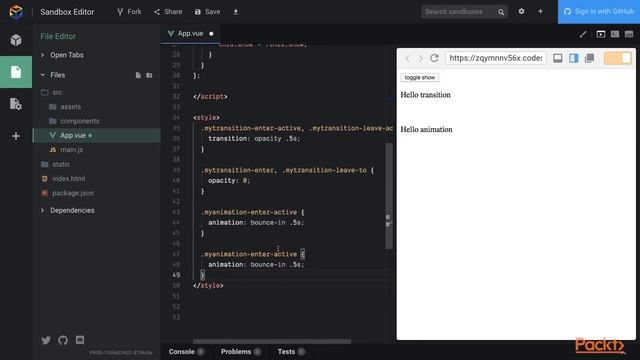Select App.vue in the file tree

click(96, 136)
